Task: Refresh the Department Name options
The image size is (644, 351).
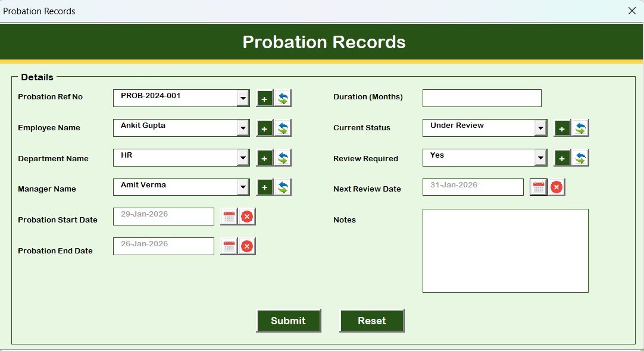Action: (x=284, y=158)
